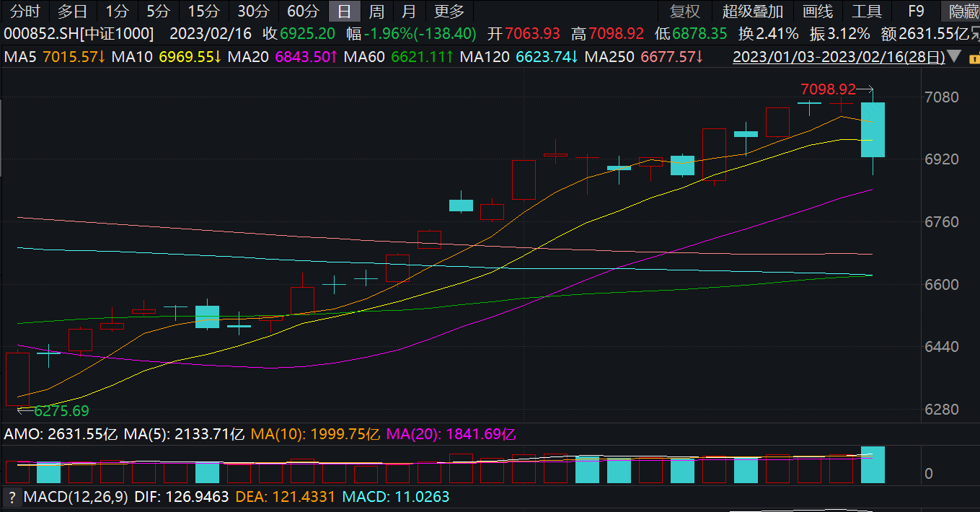980x512 pixels.
Task: Click the 超级叠加 overlay button
Action: [752, 11]
